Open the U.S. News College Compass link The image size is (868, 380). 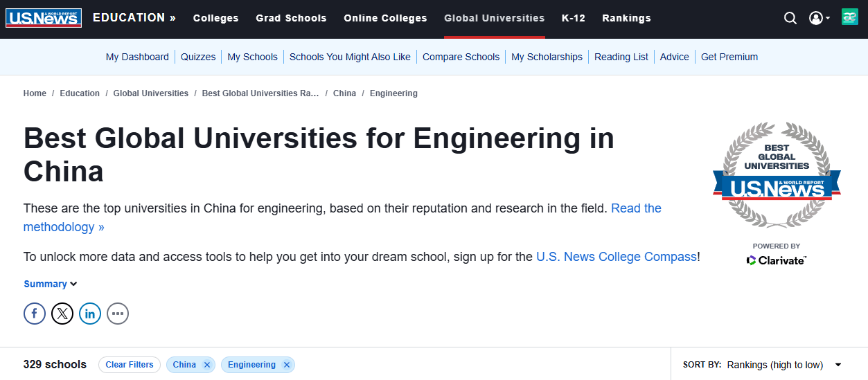pyautogui.click(x=617, y=257)
